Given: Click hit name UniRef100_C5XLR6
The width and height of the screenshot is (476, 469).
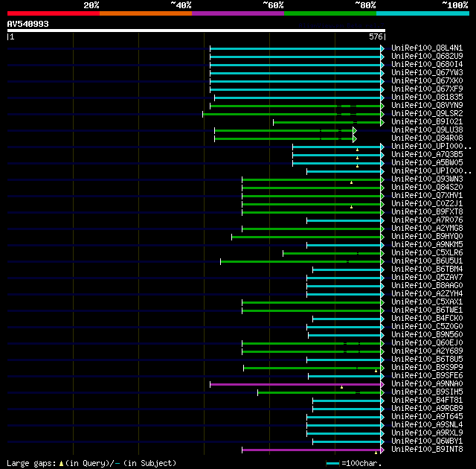Looking at the screenshot, I should pos(427,253).
